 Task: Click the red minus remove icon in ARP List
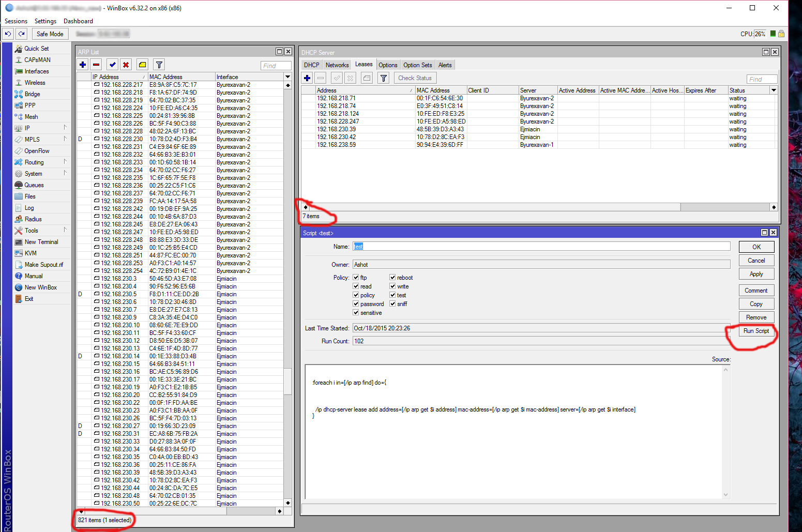96,65
